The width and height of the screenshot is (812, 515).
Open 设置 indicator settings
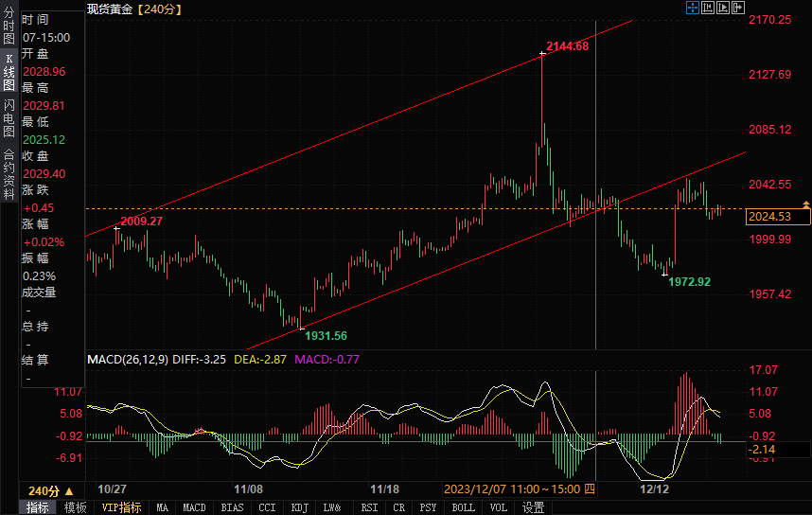pos(533,507)
